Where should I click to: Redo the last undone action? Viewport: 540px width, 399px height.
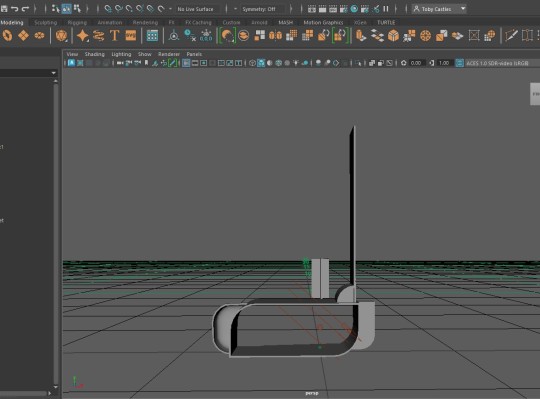(25, 9)
